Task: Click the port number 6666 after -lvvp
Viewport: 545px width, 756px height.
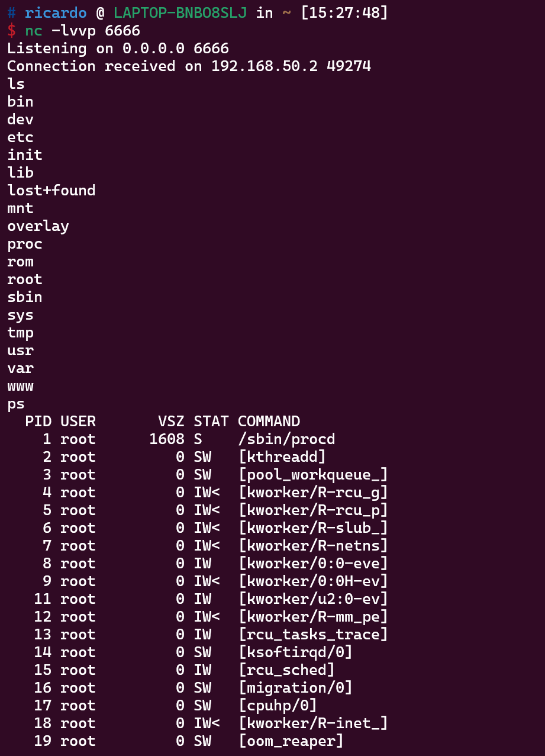Action: point(122,31)
